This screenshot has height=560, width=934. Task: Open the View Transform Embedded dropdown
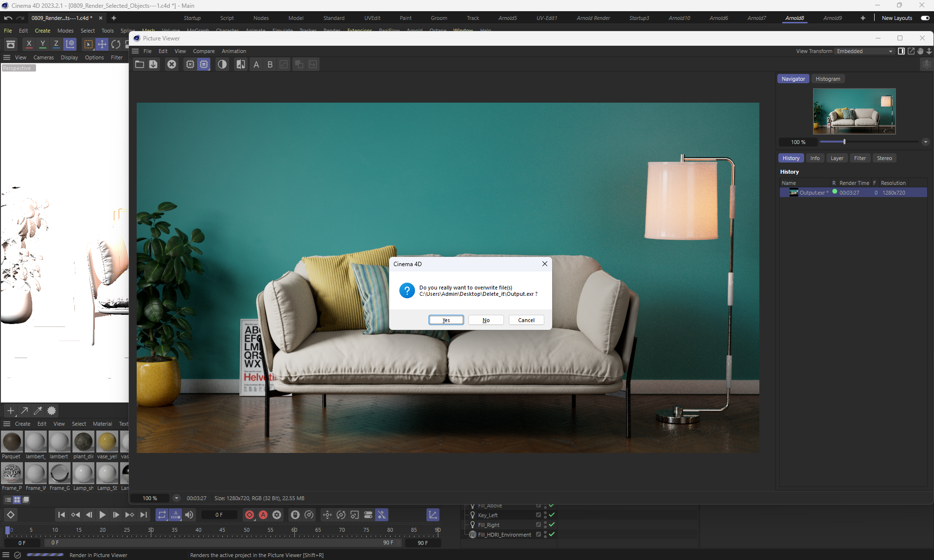[x=864, y=51]
